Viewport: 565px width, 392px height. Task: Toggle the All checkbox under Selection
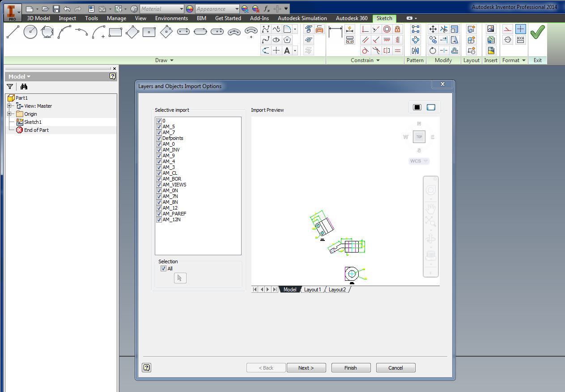[x=164, y=268]
